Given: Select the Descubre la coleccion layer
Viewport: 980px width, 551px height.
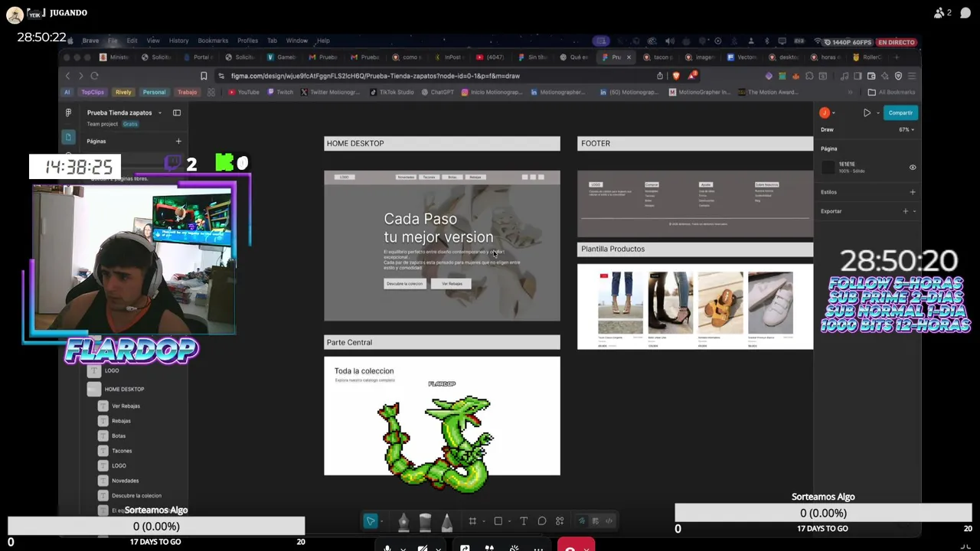Looking at the screenshot, I should click(136, 495).
